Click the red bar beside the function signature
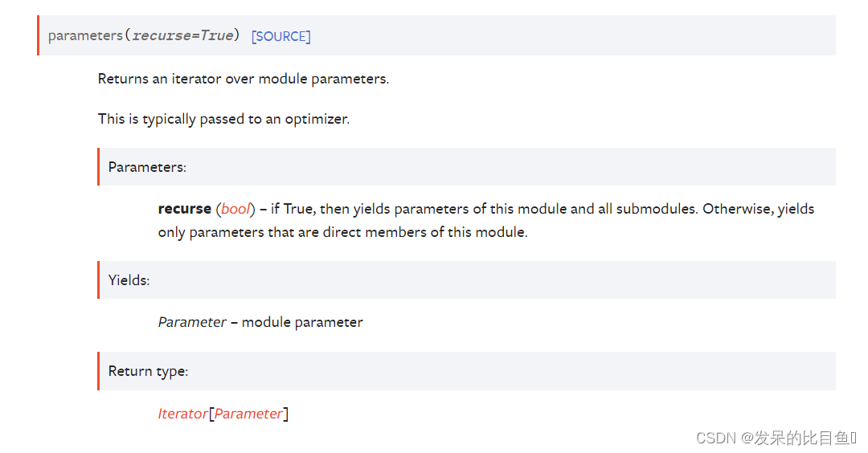 [x=39, y=35]
